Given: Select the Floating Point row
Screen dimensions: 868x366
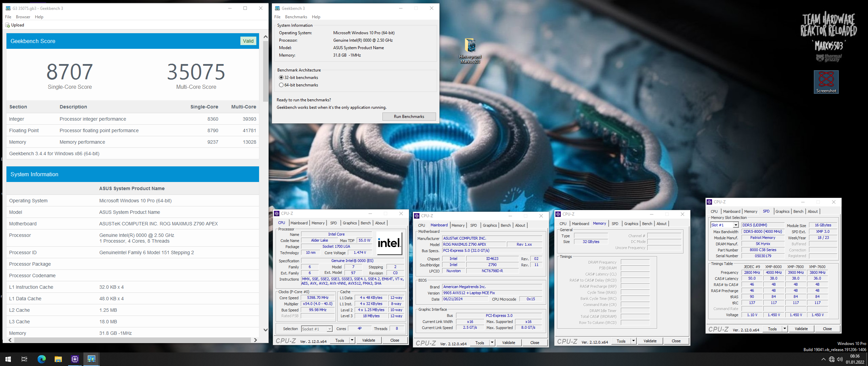Looking at the screenshot, I should tap(133, 130).
